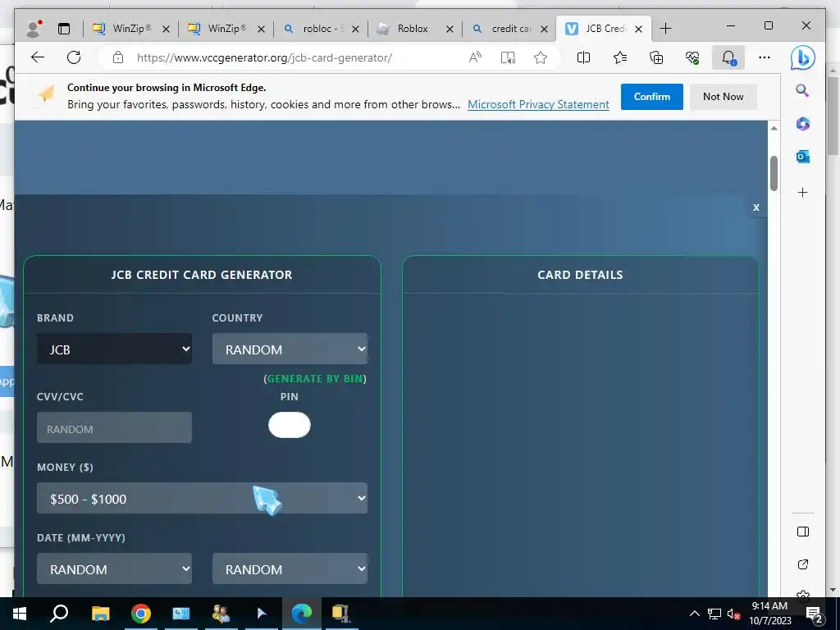Open the expiry year RANDOM dropdown
840x630 pixels.
coord(290,569)
